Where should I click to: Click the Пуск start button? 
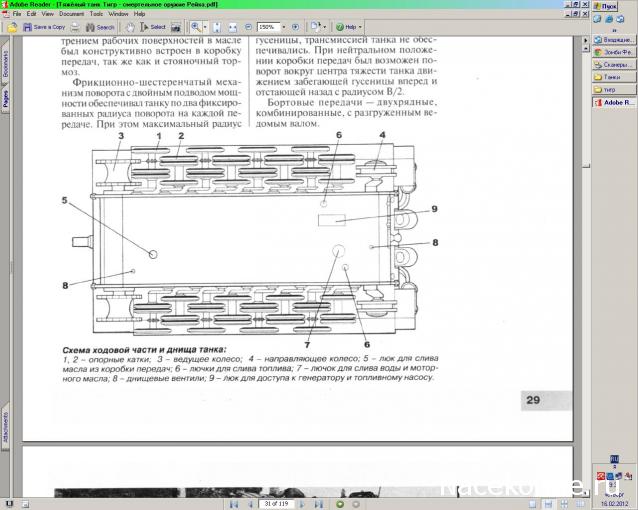click(x=614, y=5)
